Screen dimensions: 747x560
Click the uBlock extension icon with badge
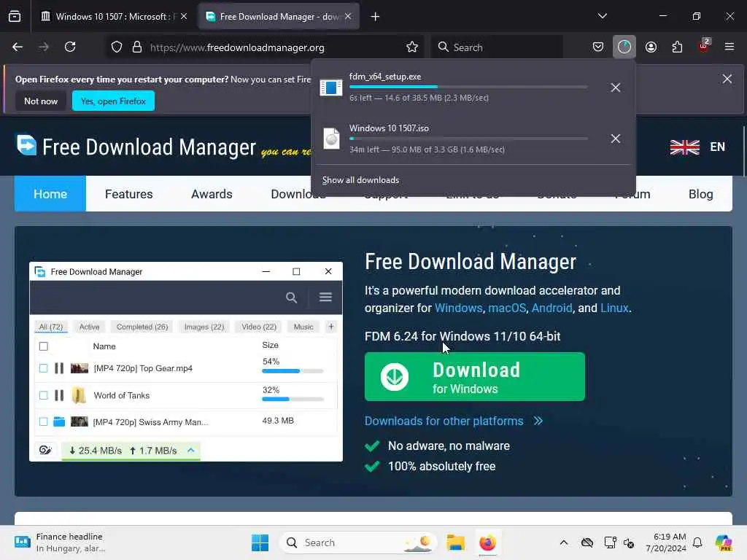[x=704, y=46]
